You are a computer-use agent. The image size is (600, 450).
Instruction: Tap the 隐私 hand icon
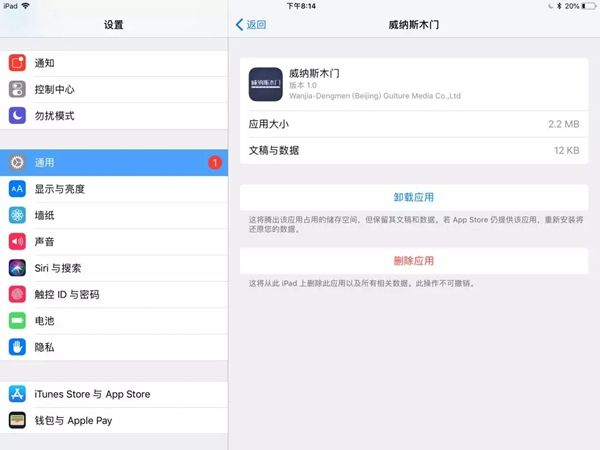coord(17,347)
